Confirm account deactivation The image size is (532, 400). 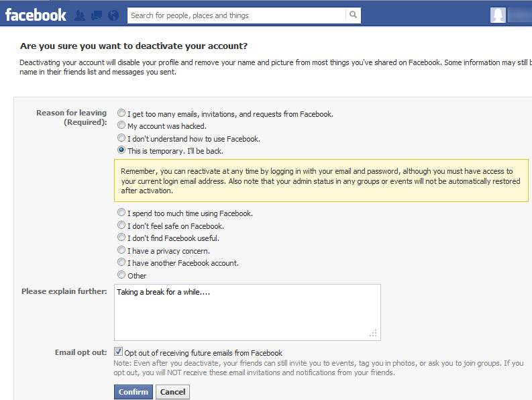coord(134,392)
